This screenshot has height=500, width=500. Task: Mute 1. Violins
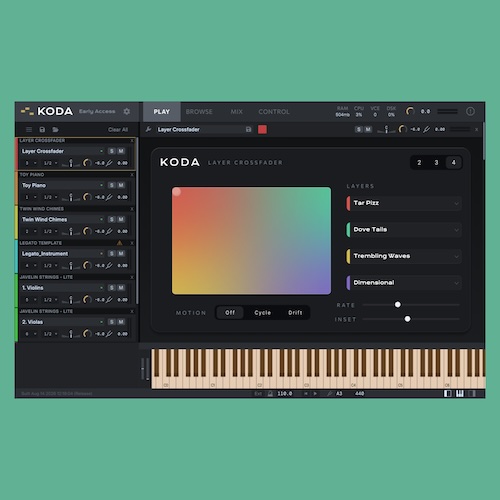[121, 288]
